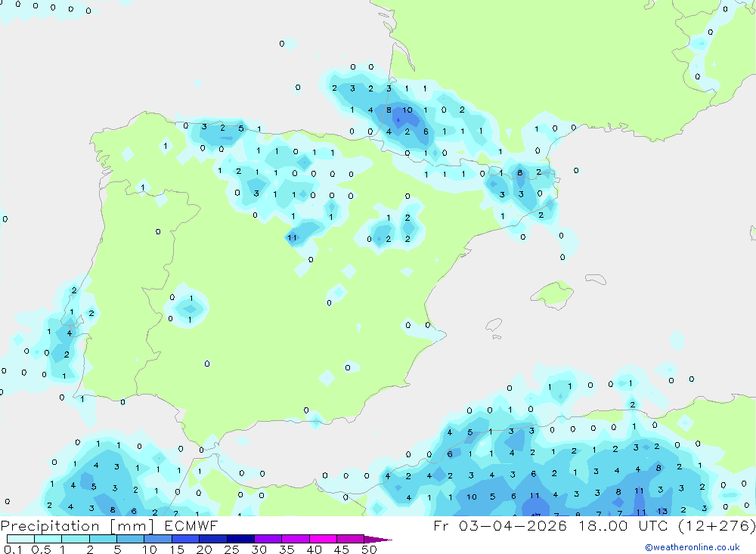756x554 pixels.
Task: Click the Mallorca island outline
Action: [552, 293]
